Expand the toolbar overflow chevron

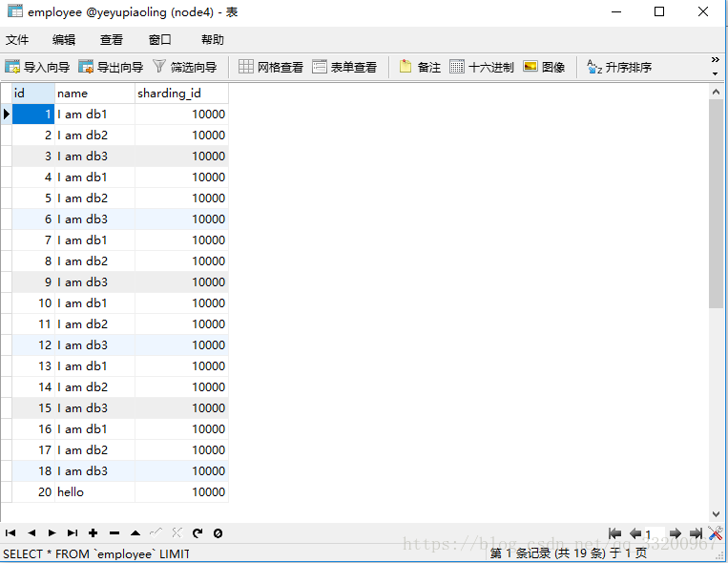point(716,67)
